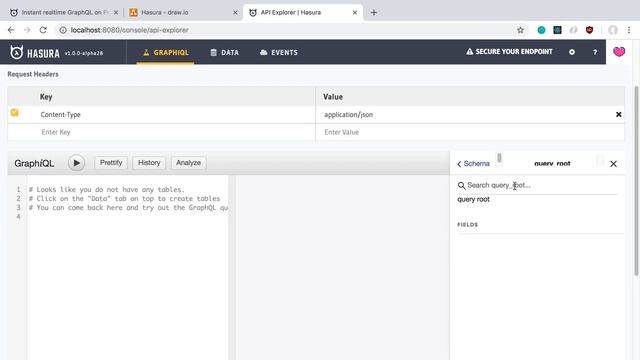Open the GraphiQL tab
The width and height of the screenshot is (640, 360).
[x=166, y=52]
